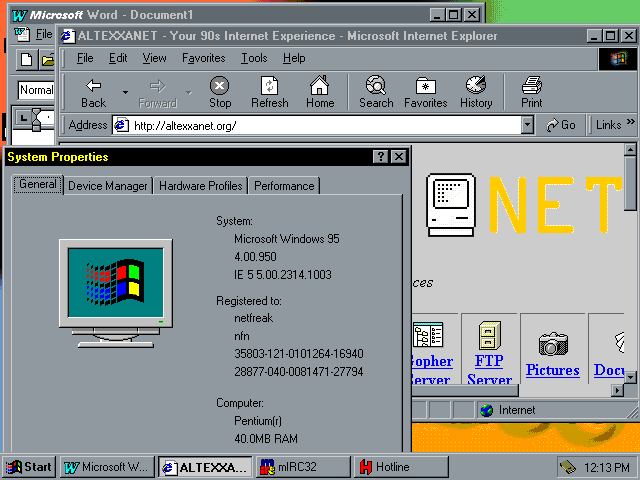Click the registered name netfreak
This screenshot has width=640, height=480.
(253, 318)
